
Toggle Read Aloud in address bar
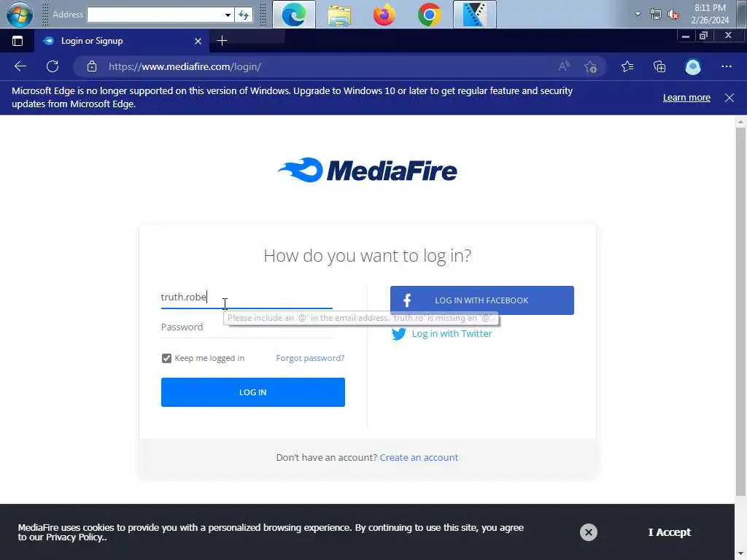564,66
